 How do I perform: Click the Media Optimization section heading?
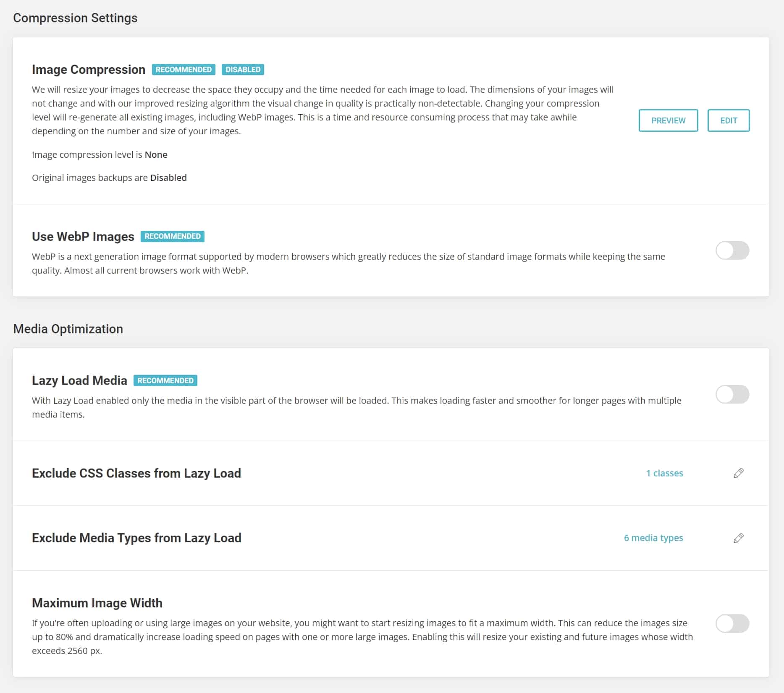68,329
